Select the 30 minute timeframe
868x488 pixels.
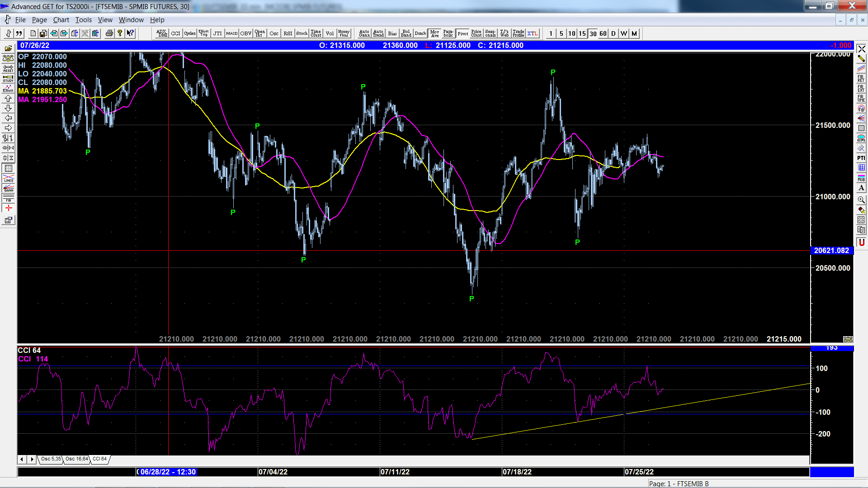(x=593, y=33)
